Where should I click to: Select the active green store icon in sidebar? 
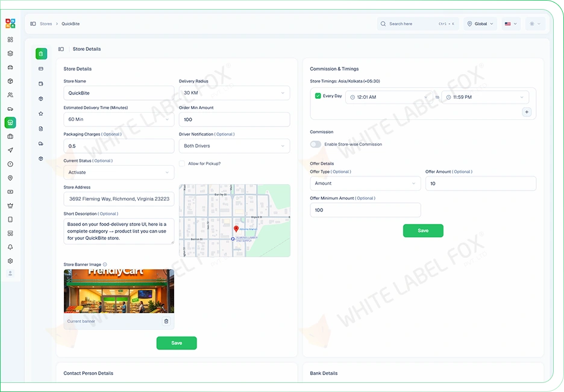click(10, 122)
